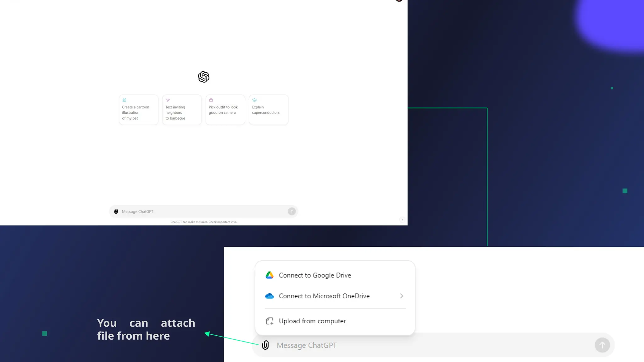Screen dimensions: 644x362
Task: Click the icon on the cartoon illustration card
Action: pos(124,100)
